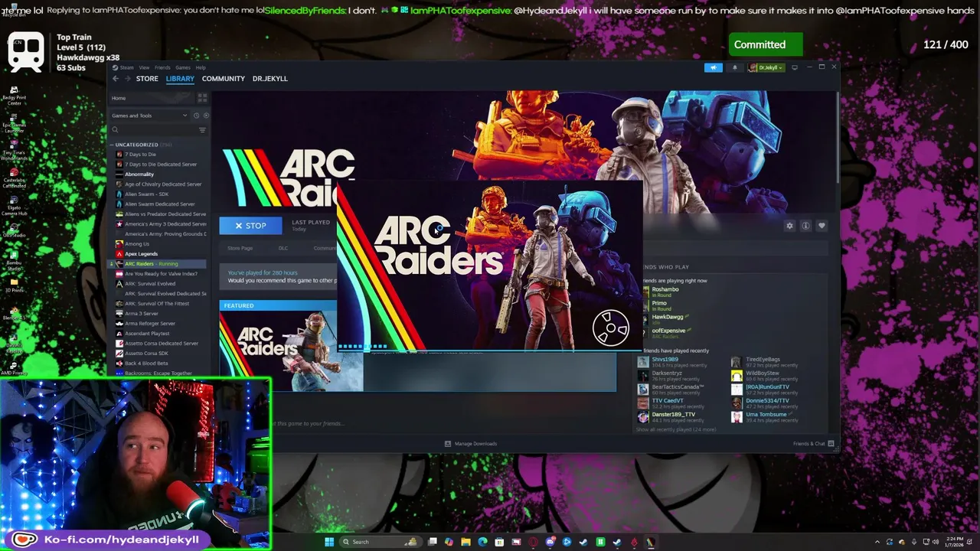Open Steam announcements megaphone button
Viewport: 980px width, 551px height.
[713, 67]
